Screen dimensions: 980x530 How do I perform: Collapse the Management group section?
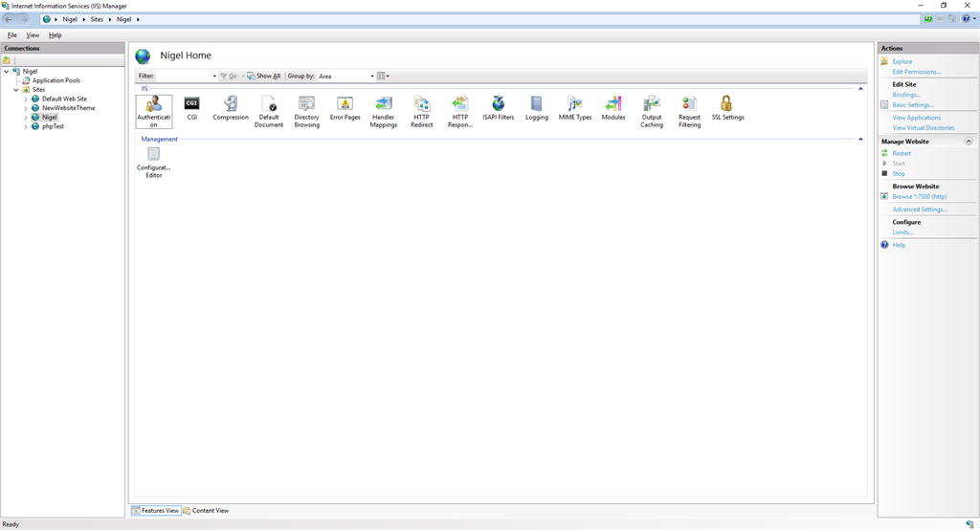click(x=860, y=140)
